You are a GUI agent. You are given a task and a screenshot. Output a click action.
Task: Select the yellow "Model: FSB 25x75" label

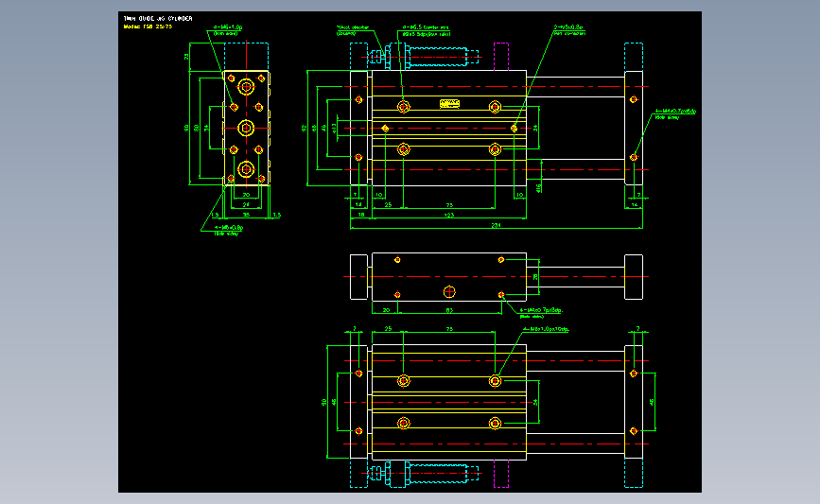click(x=148, y=26)
